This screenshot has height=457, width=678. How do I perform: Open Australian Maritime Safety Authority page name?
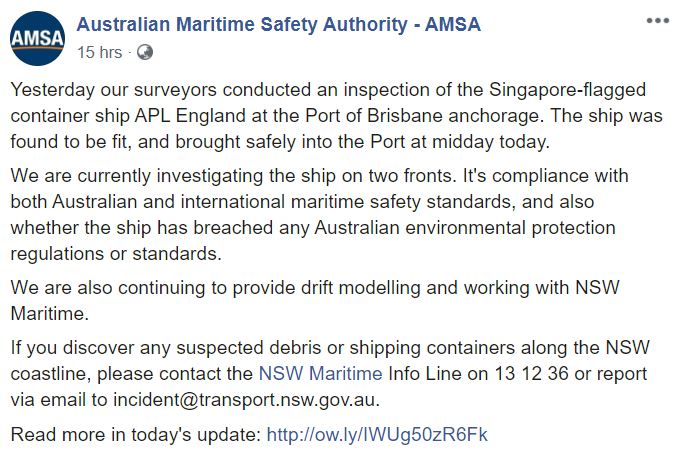pos(279,24)
